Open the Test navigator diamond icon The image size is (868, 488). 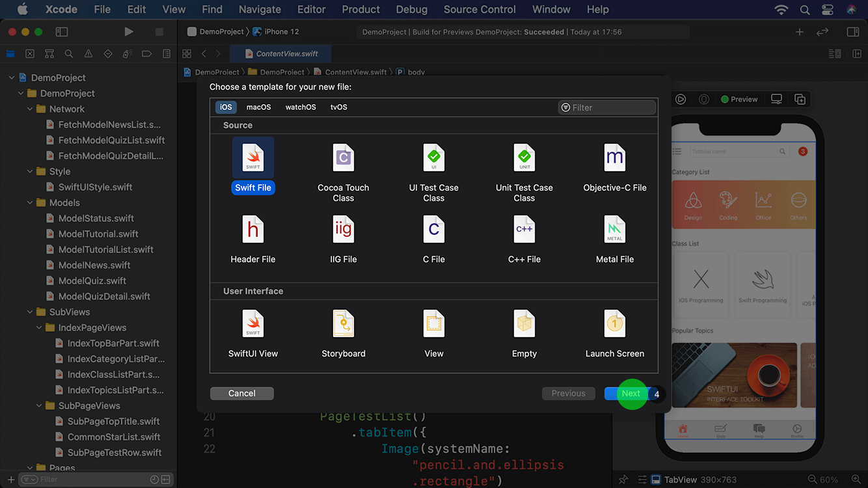pos(108,54)
